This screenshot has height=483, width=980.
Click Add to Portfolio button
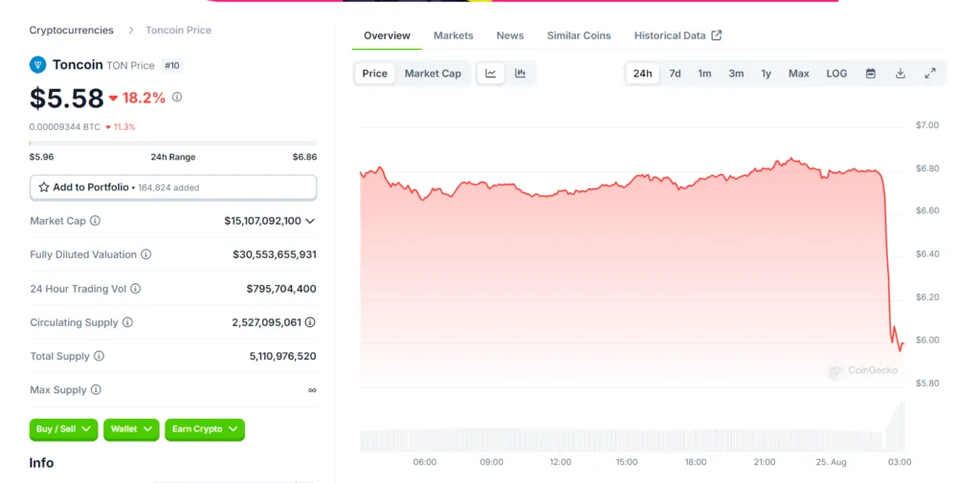point(173,187)
